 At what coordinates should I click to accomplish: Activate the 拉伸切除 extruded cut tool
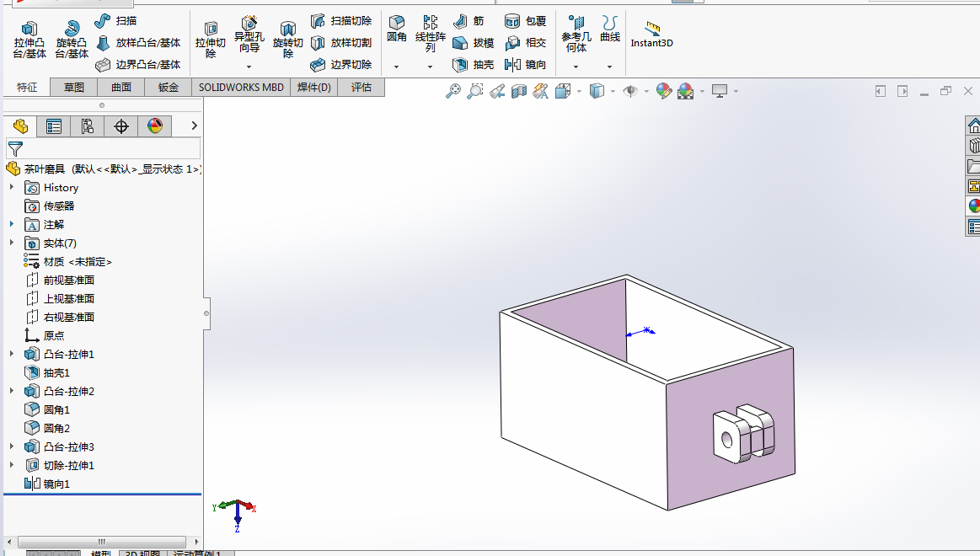click(211, 40)
